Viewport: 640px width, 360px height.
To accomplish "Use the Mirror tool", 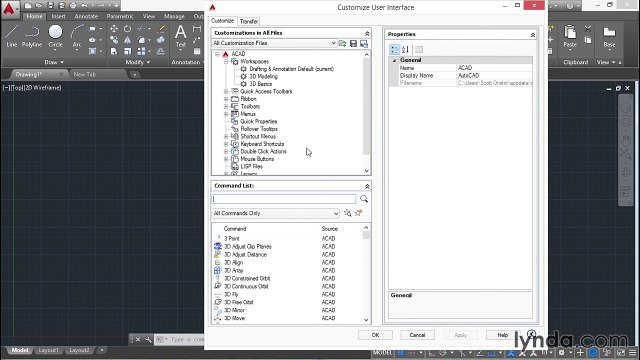I will click(x=127, y=40).
